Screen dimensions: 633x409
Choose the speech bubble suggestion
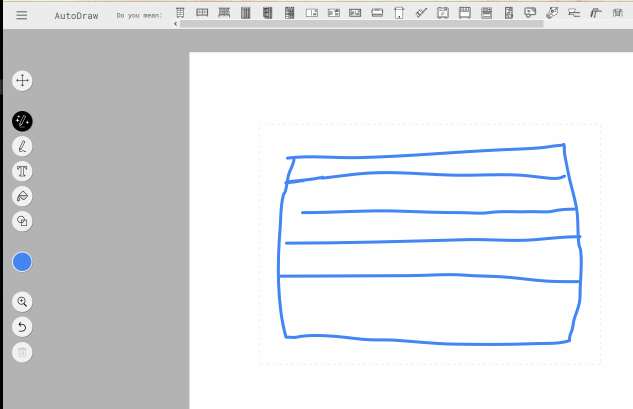point(530,13)
